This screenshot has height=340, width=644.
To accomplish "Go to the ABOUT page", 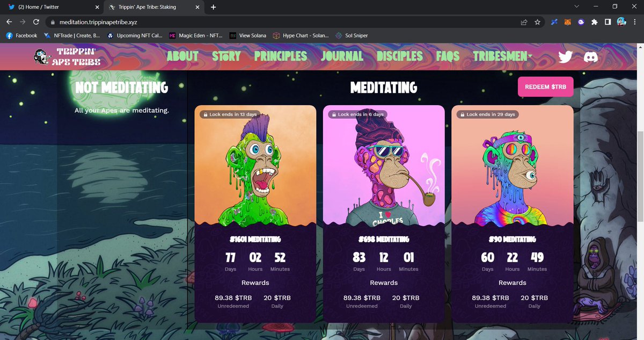I will tap(182, 56).
